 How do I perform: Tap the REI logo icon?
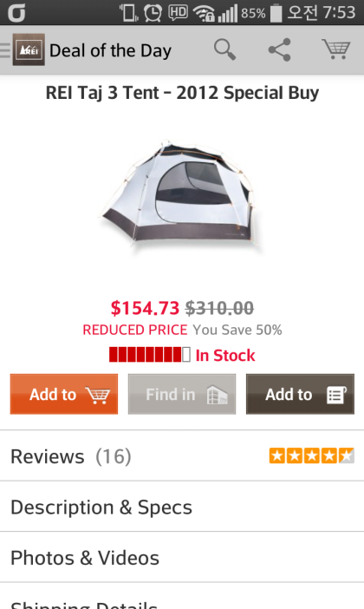29,49
